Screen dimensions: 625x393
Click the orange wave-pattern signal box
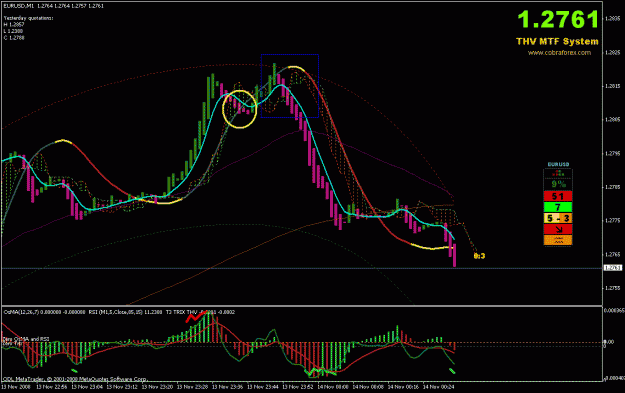(558, 240)
